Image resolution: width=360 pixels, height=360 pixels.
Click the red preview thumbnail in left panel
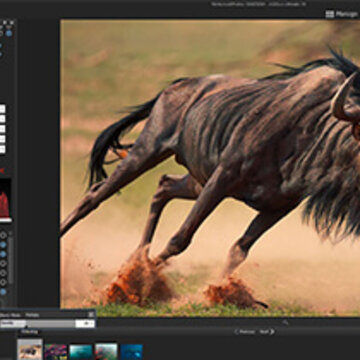point(5,200)
